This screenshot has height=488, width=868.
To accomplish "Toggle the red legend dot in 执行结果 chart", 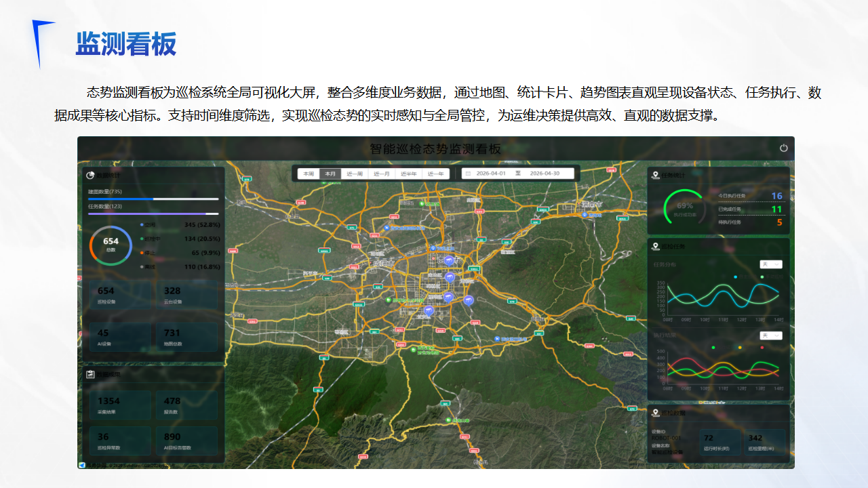I will click(x=762, y=348).
